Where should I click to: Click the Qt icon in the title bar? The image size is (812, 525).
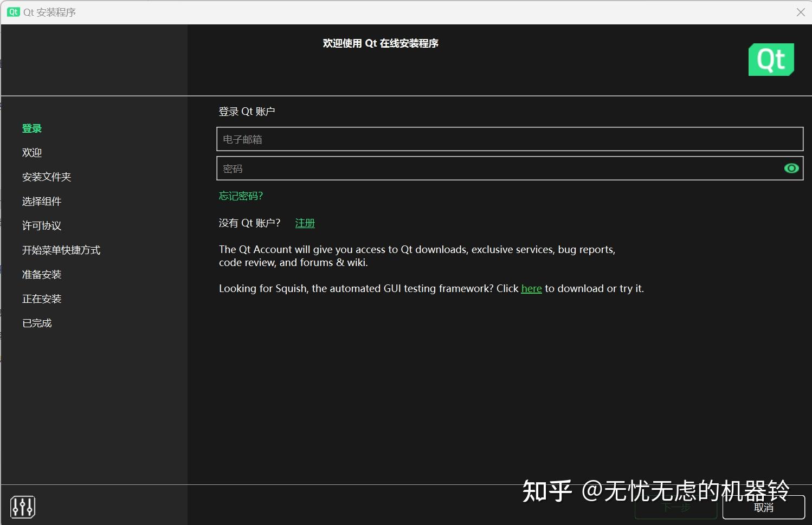tap(13, 11)
